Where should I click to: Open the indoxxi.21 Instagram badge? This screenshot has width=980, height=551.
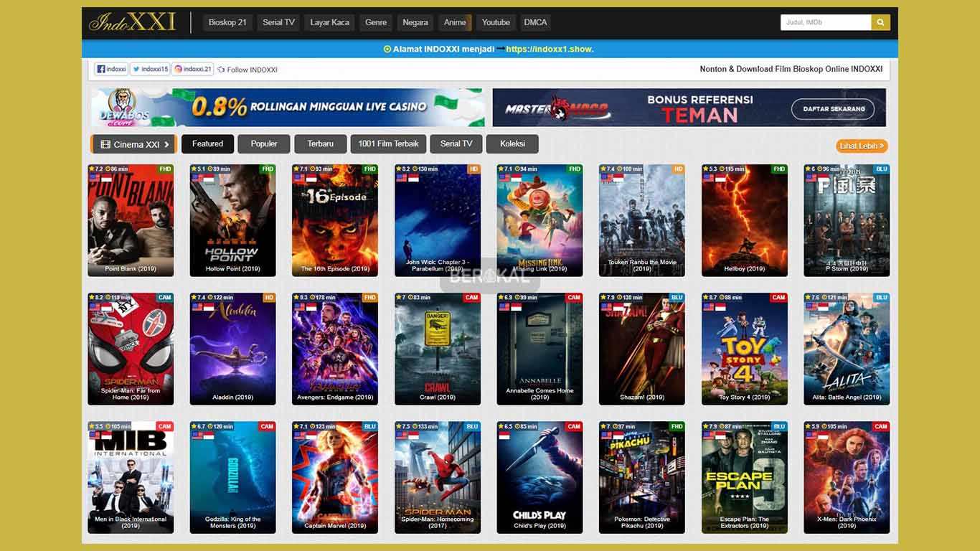[x=192, y=69]
